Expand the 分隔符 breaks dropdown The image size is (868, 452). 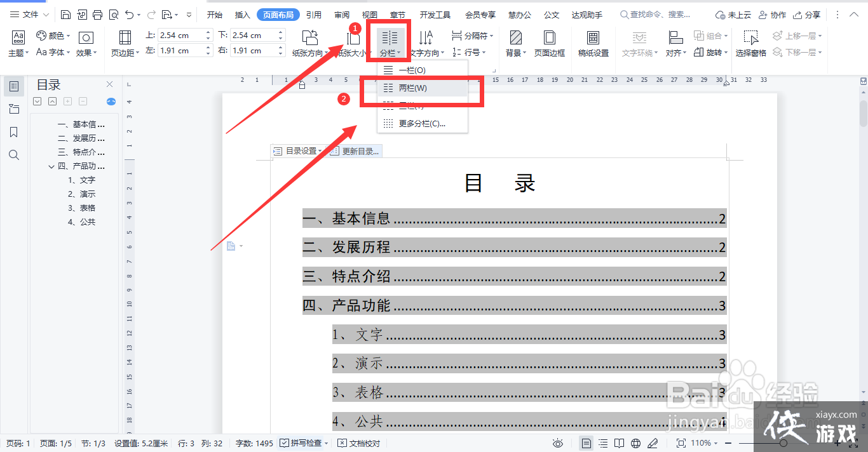point(472,36)
